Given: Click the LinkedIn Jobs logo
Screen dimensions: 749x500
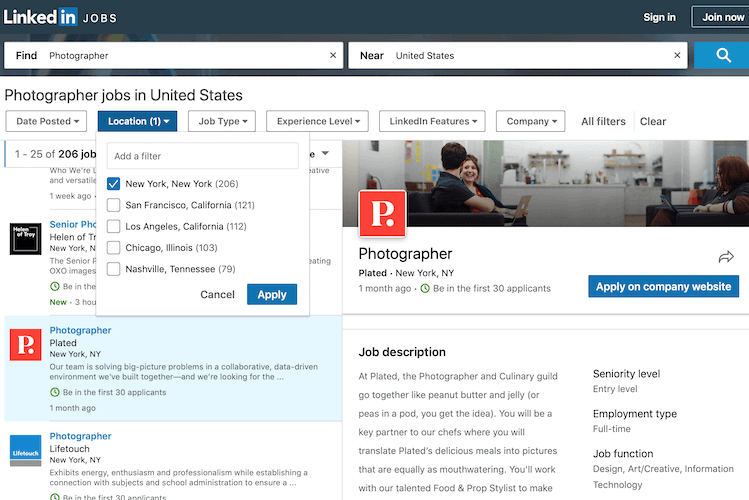Looking at the screenshot, I should 60,17.
